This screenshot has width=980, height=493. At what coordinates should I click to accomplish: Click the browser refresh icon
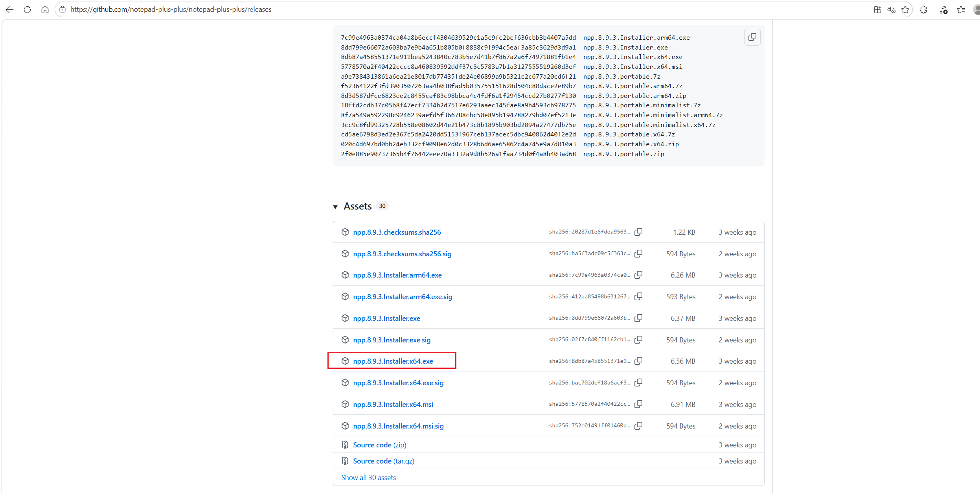pyautogui.click(x=27, y=9)
